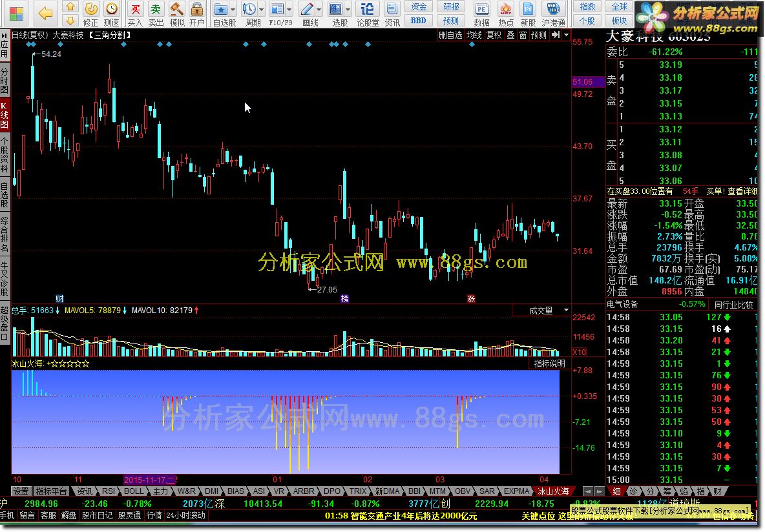Image resolution: width=765 pixels, height=532 pixels.
Task: Select the 细 detail tab in quote panel
Action: (616, 491)
